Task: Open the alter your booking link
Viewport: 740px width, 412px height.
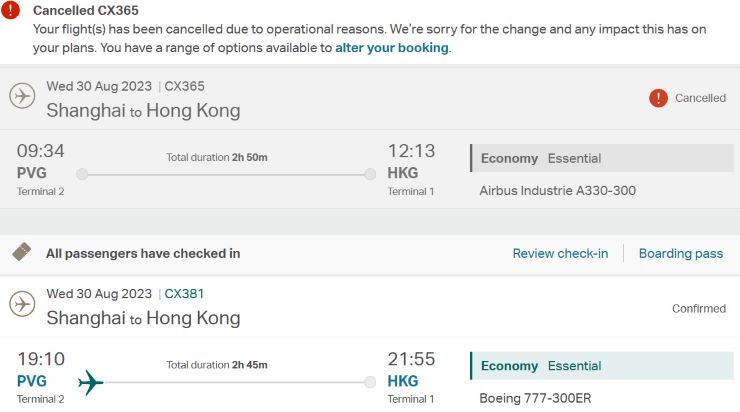Action: [392, 48]
